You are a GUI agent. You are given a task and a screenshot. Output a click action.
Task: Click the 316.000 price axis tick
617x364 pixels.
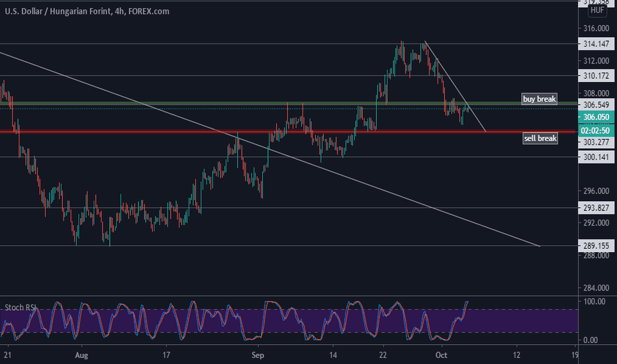pyautogui.click(x=596, y=28)
